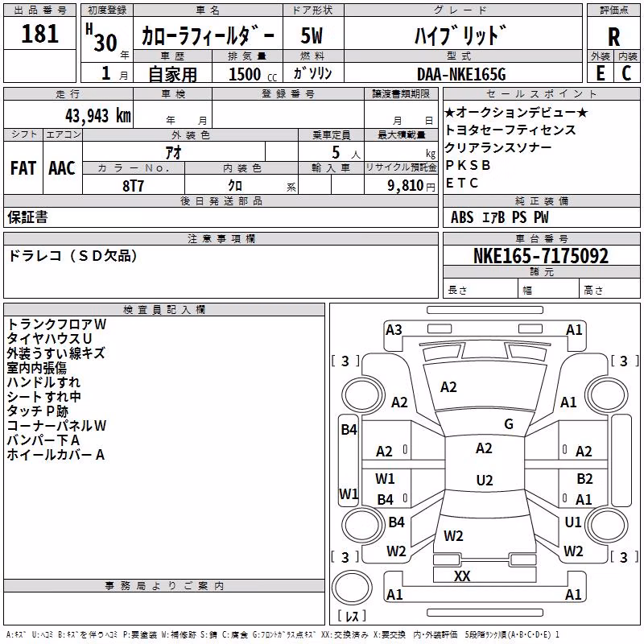The image size is (644, 644).
Task: Click the G mark on windshield
Action: pos(509,424)
